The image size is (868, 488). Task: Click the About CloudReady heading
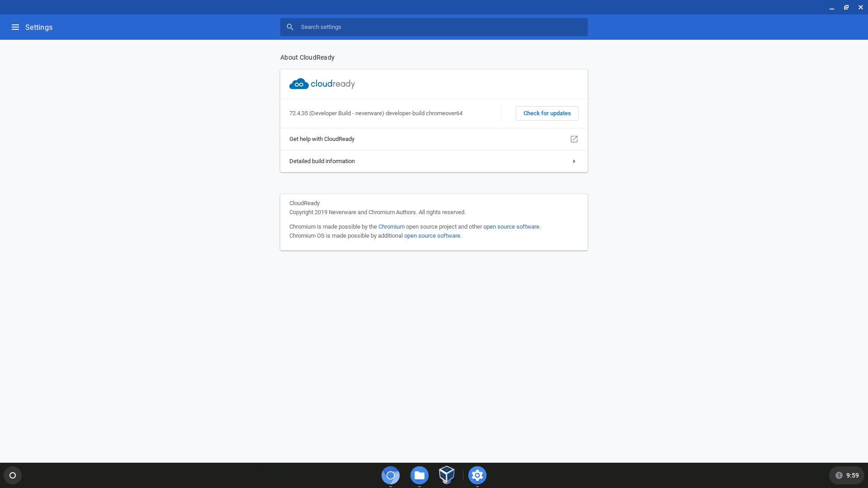click(307, 57)
